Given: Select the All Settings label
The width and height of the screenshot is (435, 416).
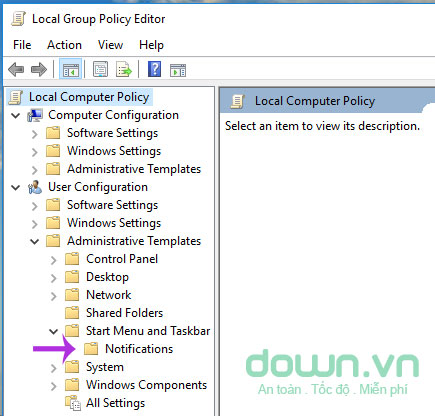Looking at the screenshot, I should click(x=115, y=403).
